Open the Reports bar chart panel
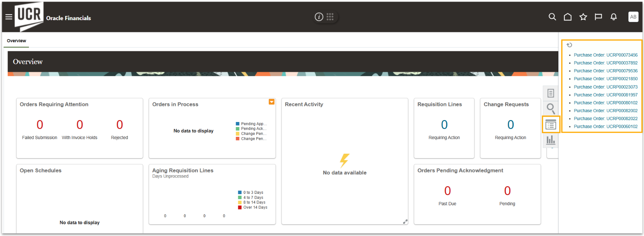This screenshot has height=236, width=644. 550,140
